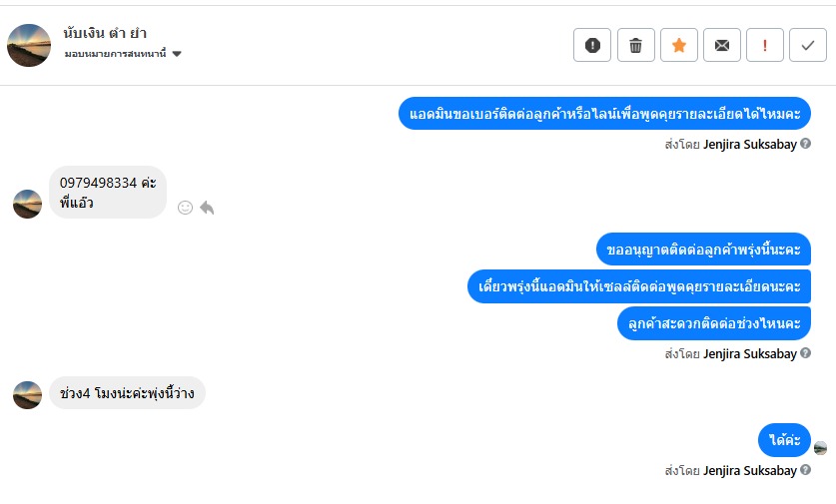Mark conversation done with the check mark
836x504 pixels.
(808, 45)
